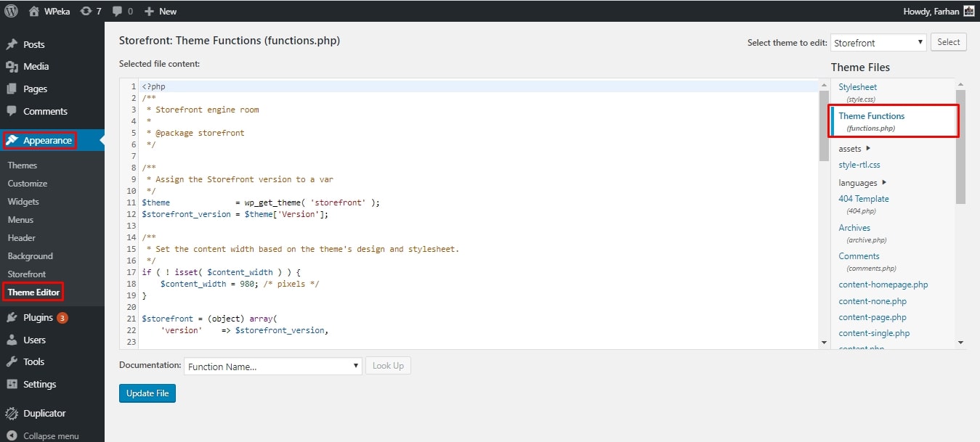
Task: Open the Duplicator gear icon
Action: point(12,414)
